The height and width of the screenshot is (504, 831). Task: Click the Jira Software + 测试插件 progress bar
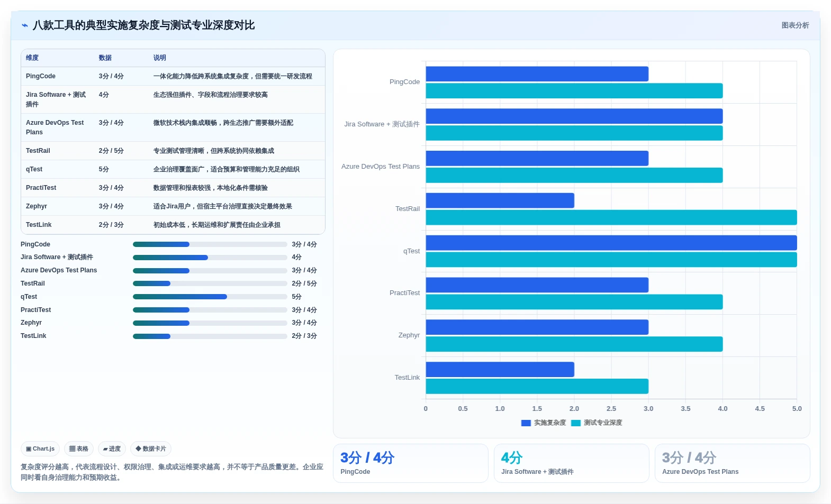pos(210,258)
